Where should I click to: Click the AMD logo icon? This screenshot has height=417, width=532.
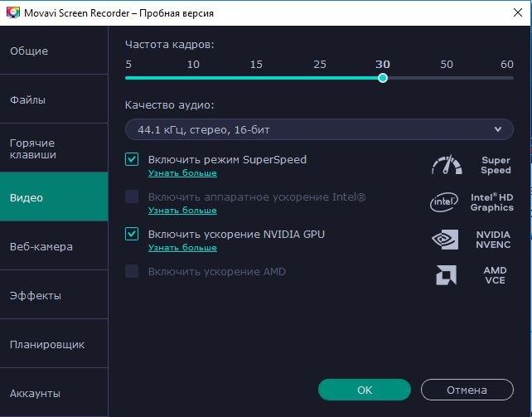point(446,275)
